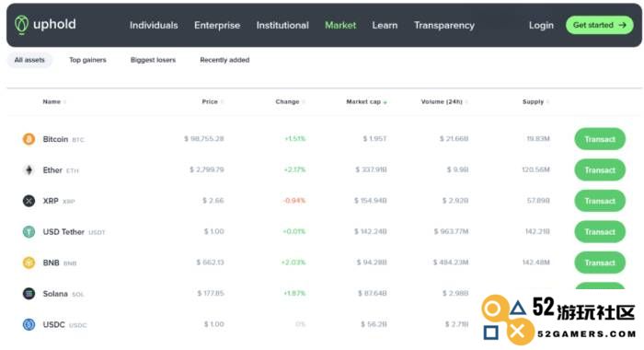Screen dimensions: 644x350
Task: Open the Solana coin icon
Action: [x=29, y=293]
